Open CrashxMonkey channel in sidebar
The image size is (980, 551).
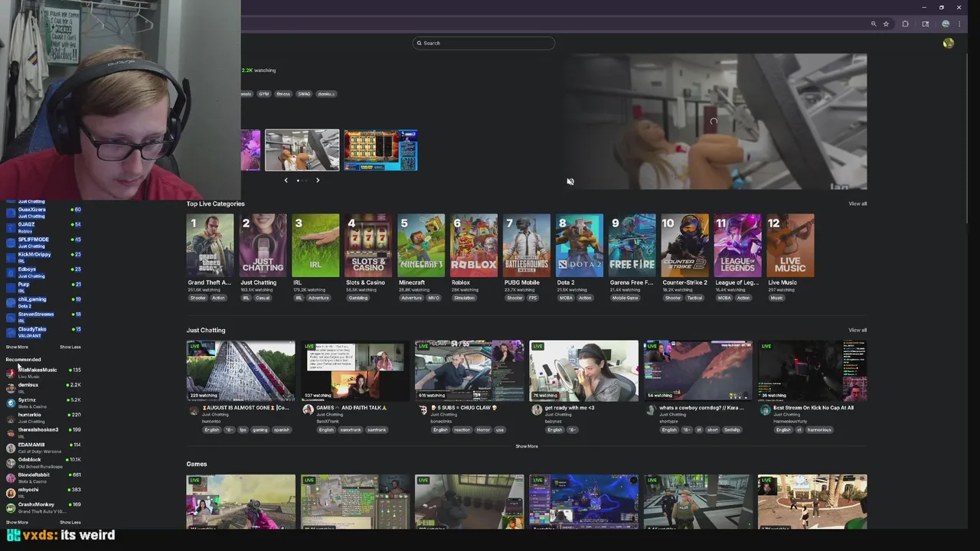(x=44, y=507)
